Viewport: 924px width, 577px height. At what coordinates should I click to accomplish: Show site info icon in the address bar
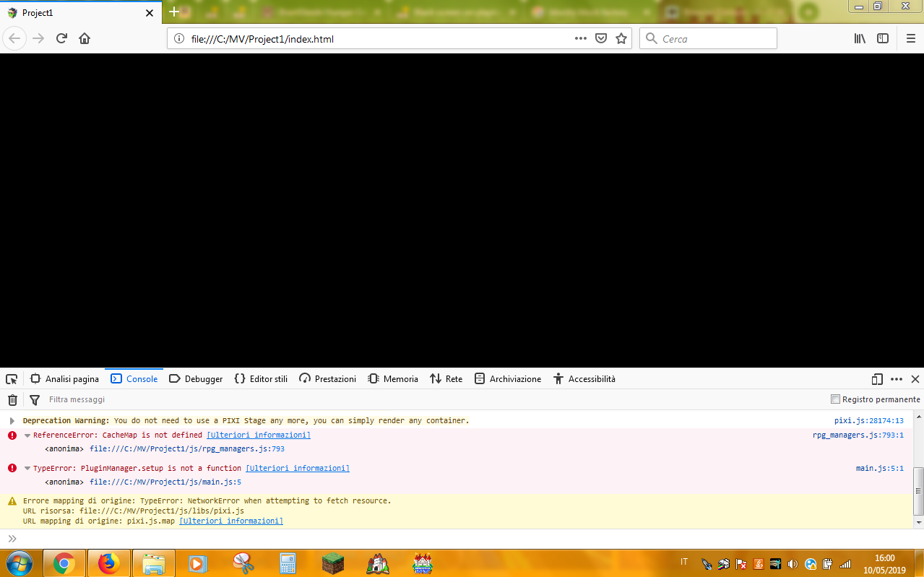point(179,39)
